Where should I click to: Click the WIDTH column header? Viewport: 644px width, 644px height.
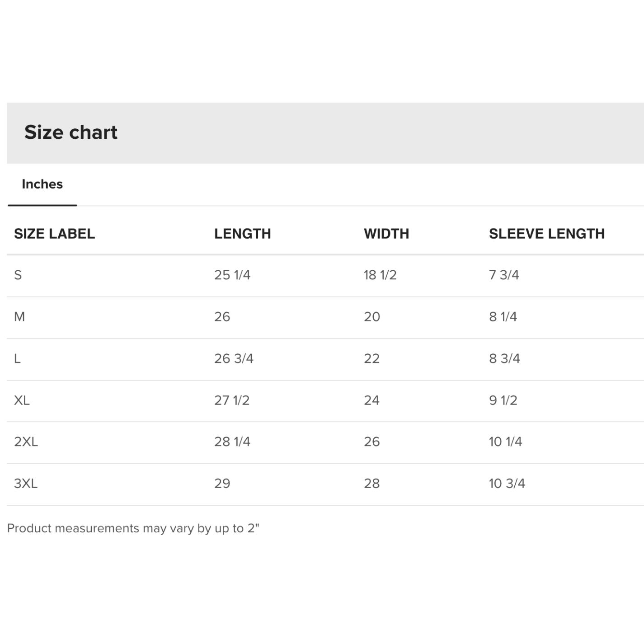(386, 234)
